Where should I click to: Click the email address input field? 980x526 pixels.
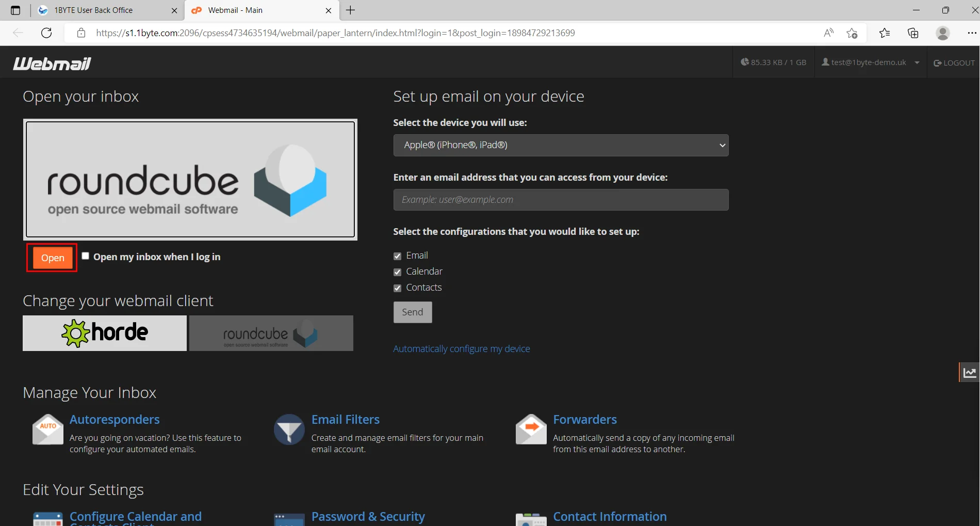[561, 200]
